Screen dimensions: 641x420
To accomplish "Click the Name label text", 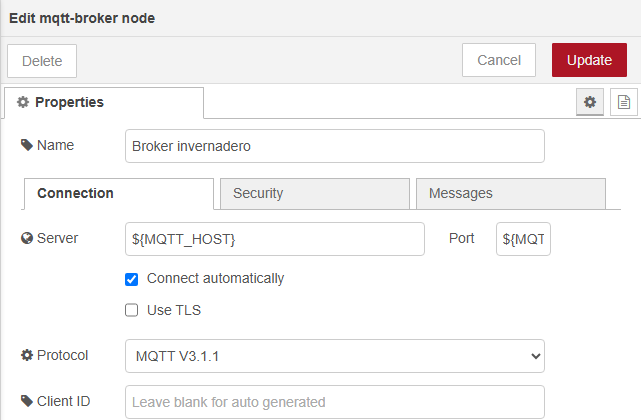I will coord(55,145).
